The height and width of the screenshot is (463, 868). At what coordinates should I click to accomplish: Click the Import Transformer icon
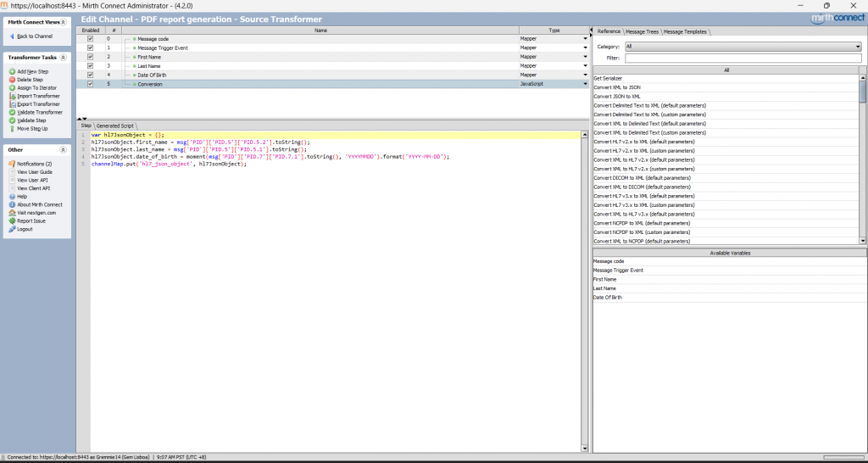(x=12, y=96)
